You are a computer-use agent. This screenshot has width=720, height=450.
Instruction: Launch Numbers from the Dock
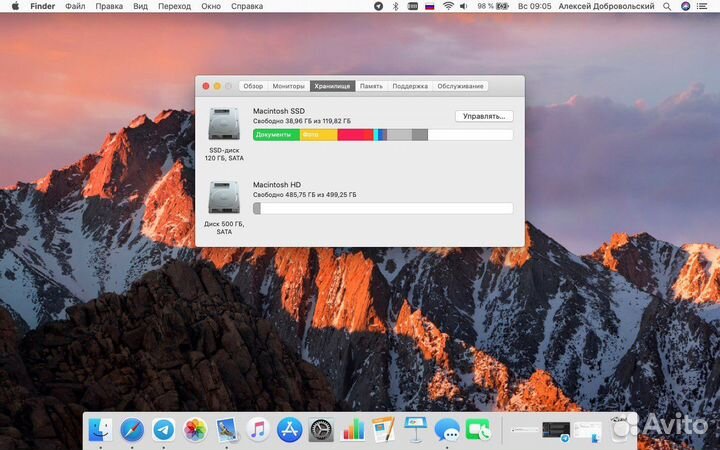pyautogui.click(x=352, y=430)
